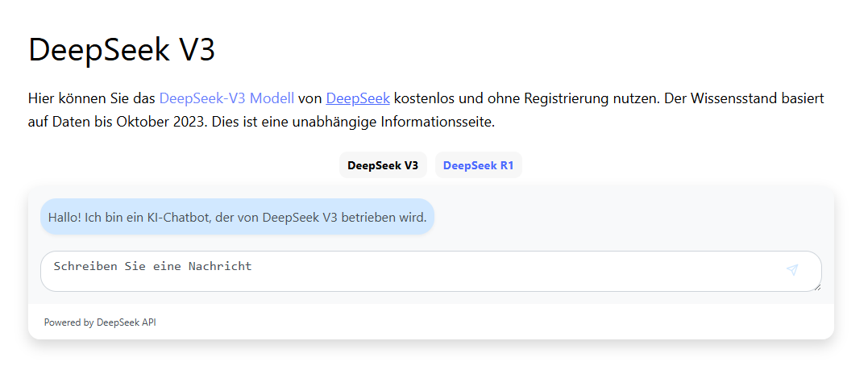
Task: Select the DeepSeek V3 tab
Action: click(x=383, y=165)
